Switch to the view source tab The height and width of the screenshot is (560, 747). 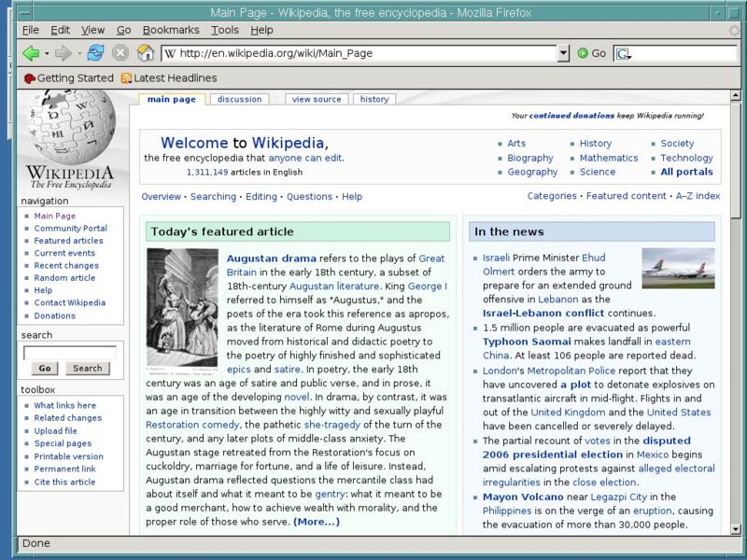click(x=317, y=99)
